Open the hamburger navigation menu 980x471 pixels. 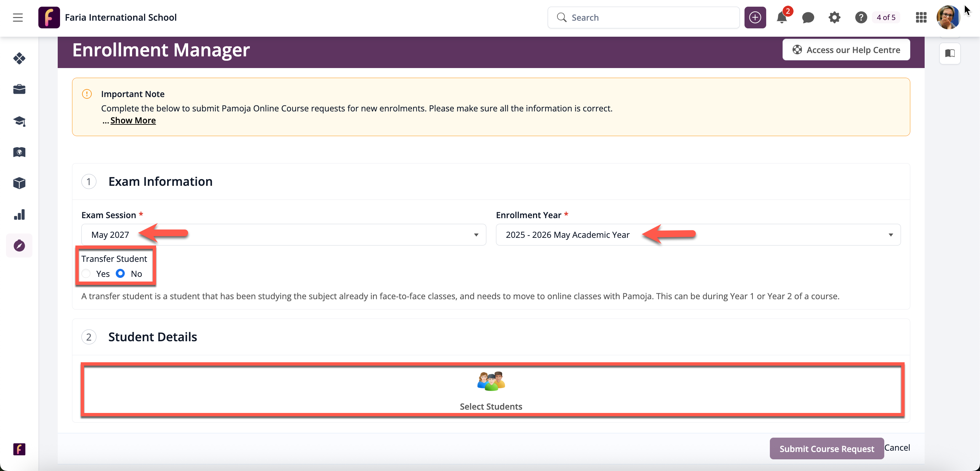pos(17,17)
